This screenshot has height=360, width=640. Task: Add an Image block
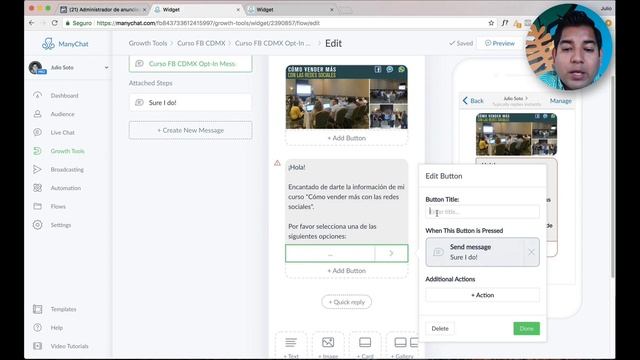tap(328, 346)
